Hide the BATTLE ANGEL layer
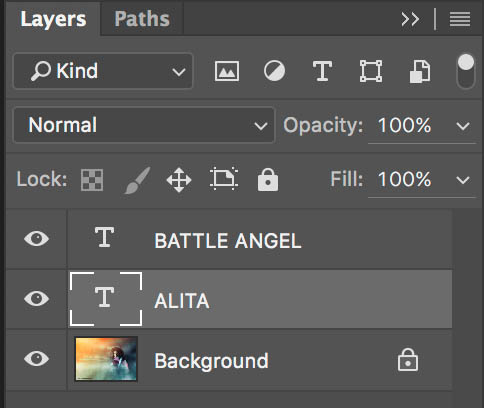 click(37, 239)
